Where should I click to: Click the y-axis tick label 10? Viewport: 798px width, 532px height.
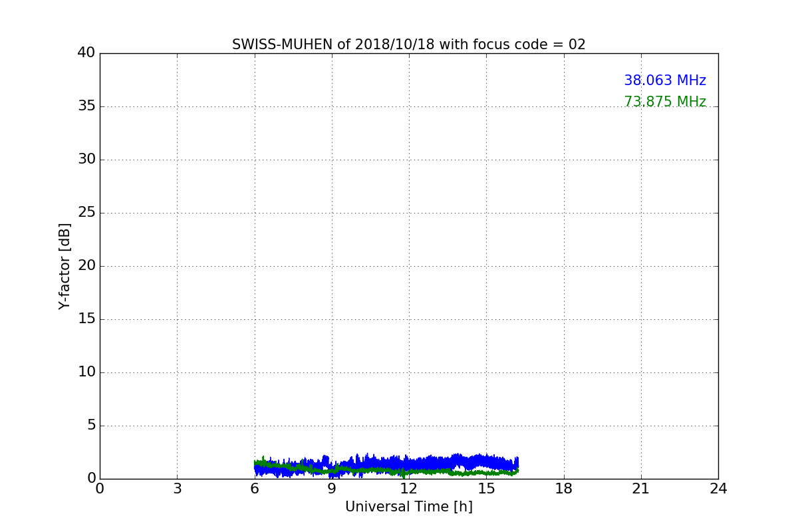pos(86,372)
